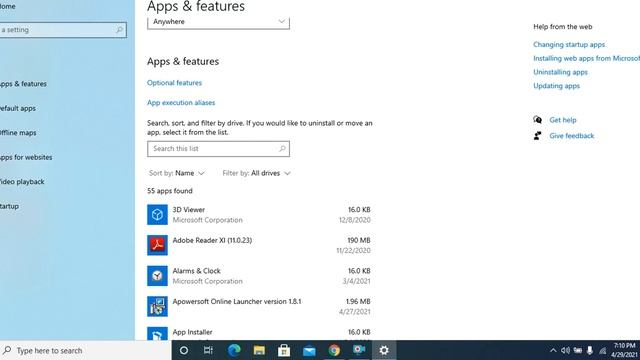Viewport: 640px width, 360px height.
Task: Select Video playback in the sidebar
Action: coord(22,182)
